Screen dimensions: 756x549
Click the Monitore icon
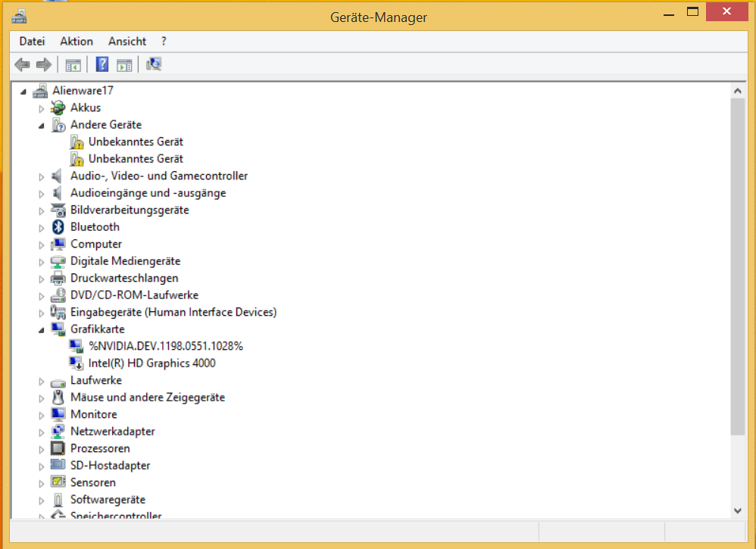tap(58, 414)
